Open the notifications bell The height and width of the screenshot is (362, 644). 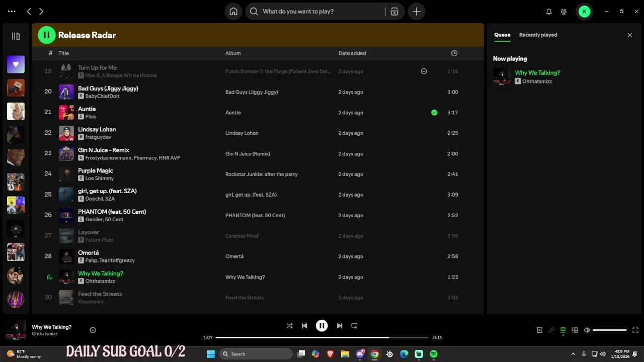coord(549,11)
